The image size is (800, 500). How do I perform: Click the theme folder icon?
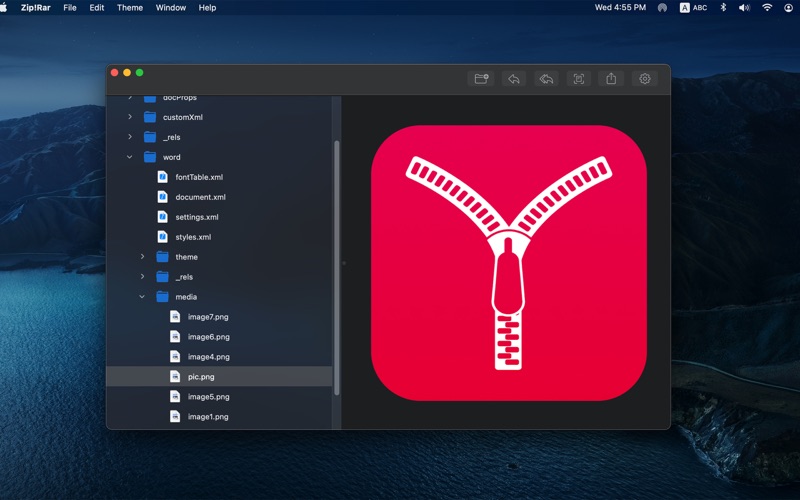162,257
